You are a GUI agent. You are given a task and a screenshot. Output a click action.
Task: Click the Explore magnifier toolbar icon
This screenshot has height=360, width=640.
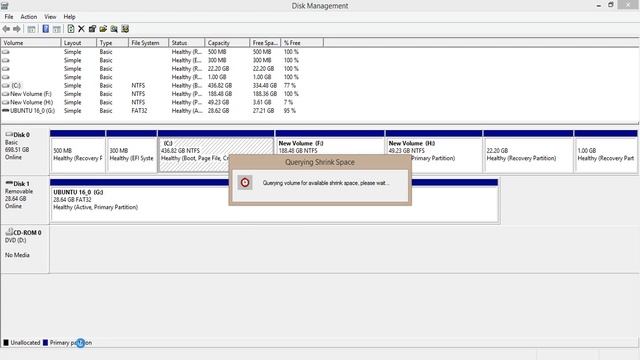(114, 29)
